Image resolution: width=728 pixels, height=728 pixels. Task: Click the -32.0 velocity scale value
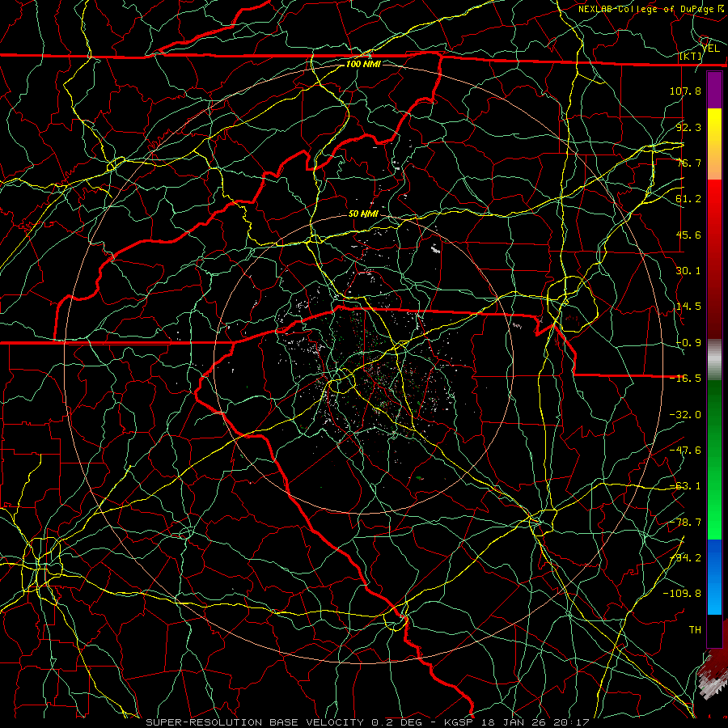685,415
